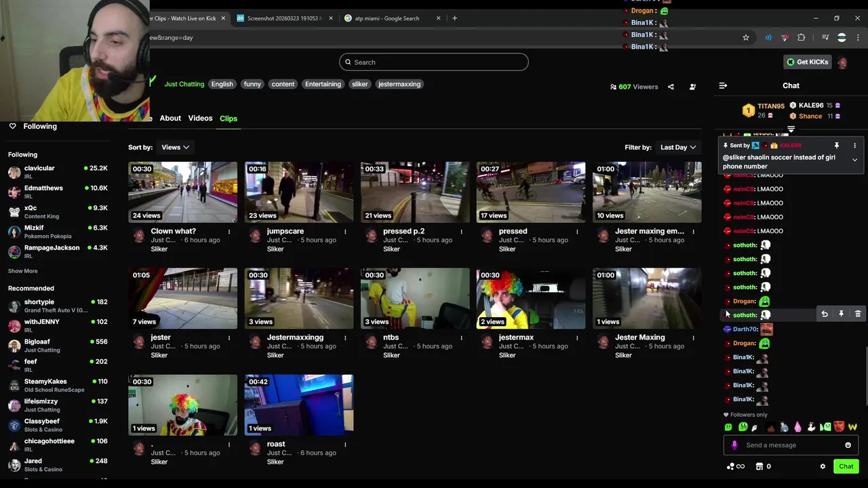The width and height of the screenshot is (868, 488).
Task: Open the Chrome three-dot menu
Action: coord(857,37)
